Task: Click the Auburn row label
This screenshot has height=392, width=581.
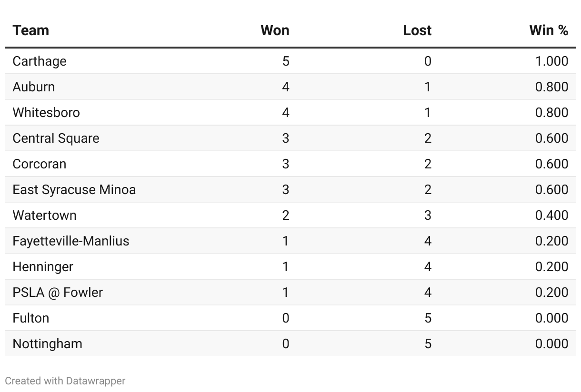Action: pyautogui.click(x=34, y=87)
